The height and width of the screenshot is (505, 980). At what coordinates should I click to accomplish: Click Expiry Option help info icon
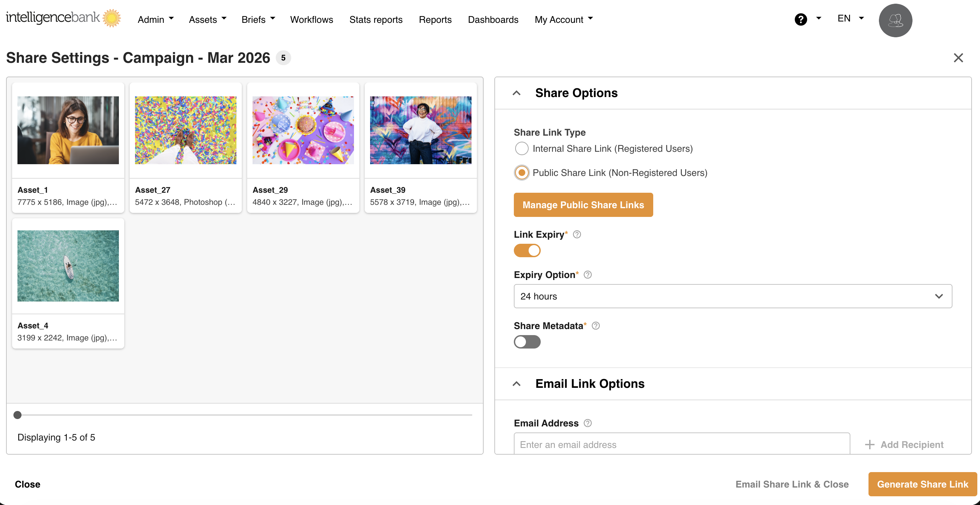(587, 275)
